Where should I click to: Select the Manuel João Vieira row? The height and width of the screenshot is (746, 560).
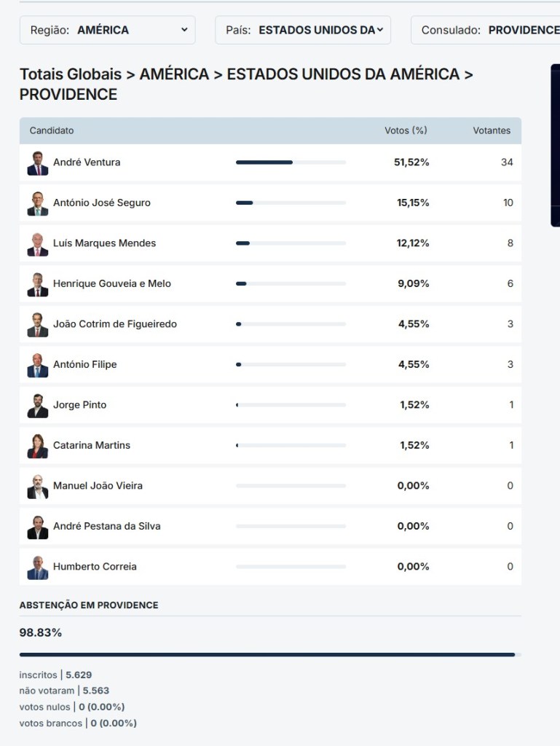[270, 486]
